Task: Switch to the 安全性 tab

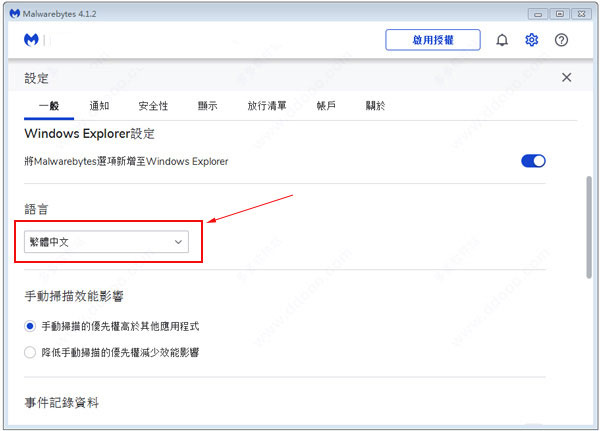Action: [x=153, y=105]
